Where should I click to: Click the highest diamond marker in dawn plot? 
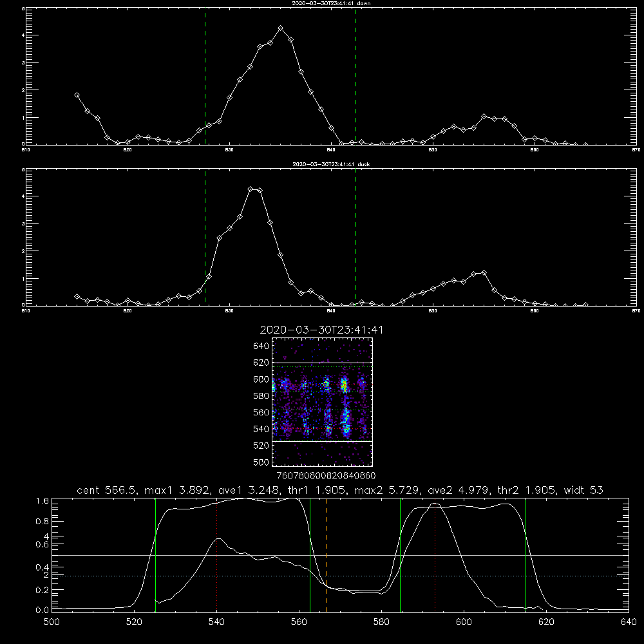(x=281, y=28)
